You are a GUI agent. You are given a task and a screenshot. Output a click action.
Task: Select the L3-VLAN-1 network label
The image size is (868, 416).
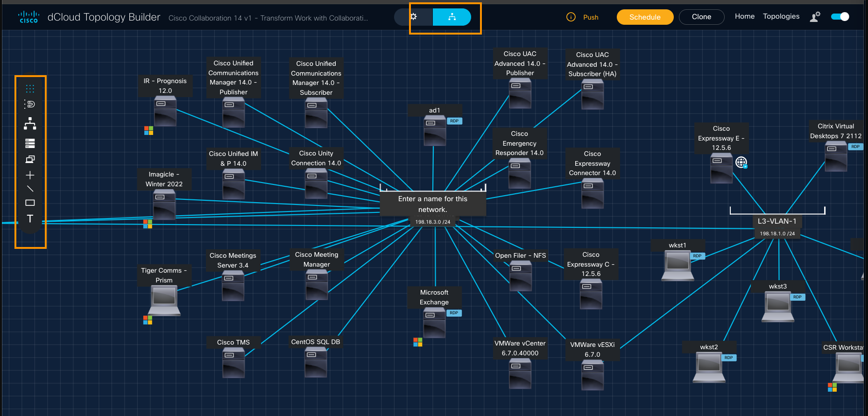(x=777, y=221)
